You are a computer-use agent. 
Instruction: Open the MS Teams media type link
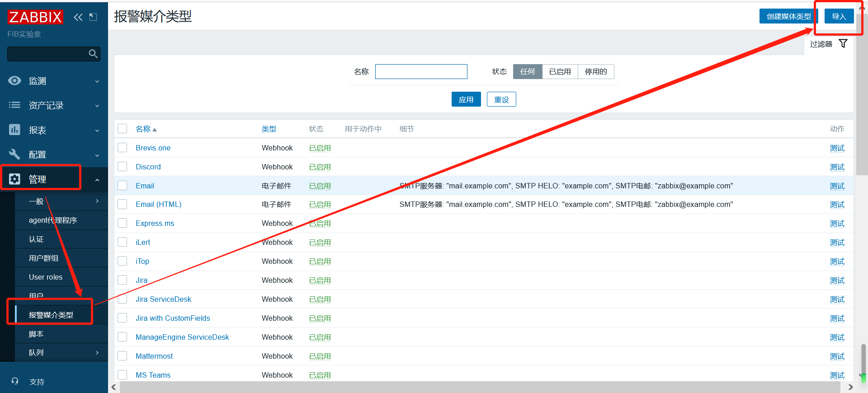[x=153, y=375]
